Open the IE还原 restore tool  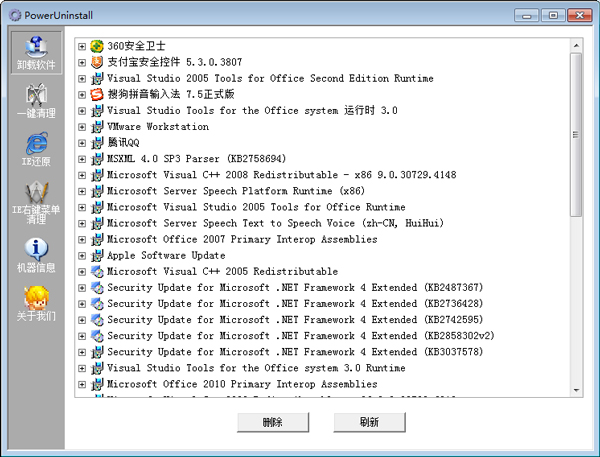click(36, 149)
